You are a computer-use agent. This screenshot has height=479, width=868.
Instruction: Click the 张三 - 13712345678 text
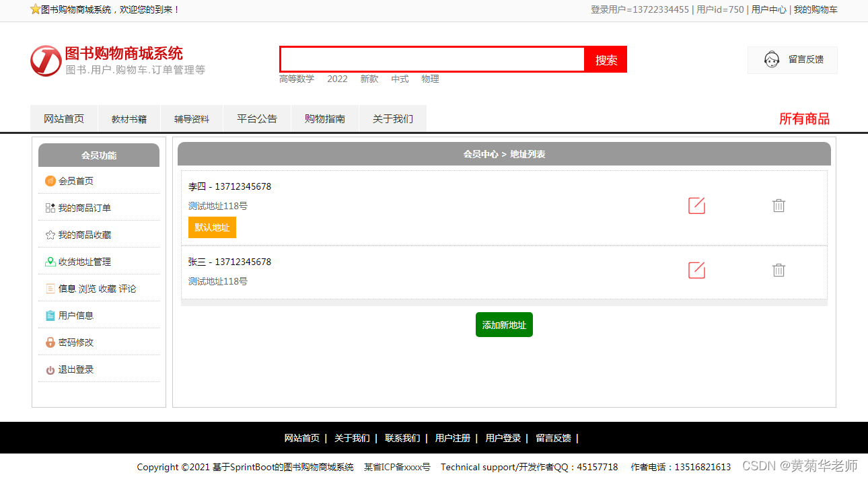[229, 262]
